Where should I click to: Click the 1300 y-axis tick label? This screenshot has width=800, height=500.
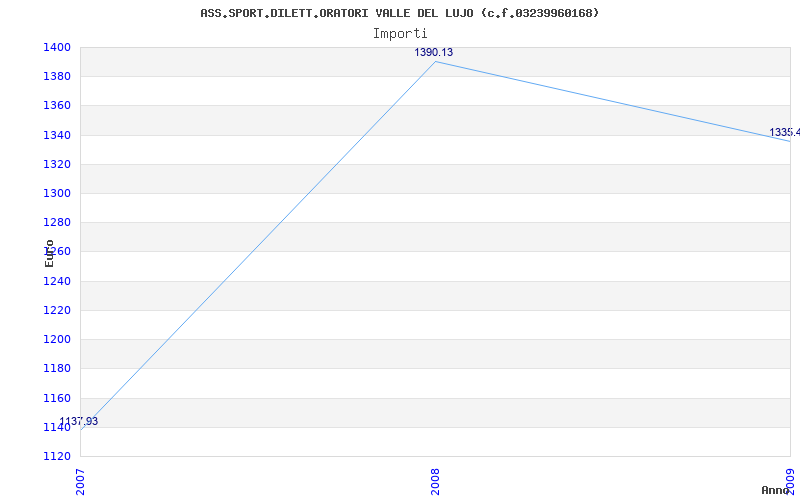(x=56, y=193)
